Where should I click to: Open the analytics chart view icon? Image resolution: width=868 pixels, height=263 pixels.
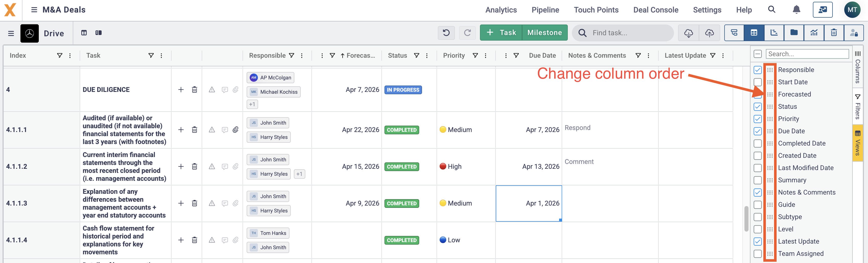(814, 33)
